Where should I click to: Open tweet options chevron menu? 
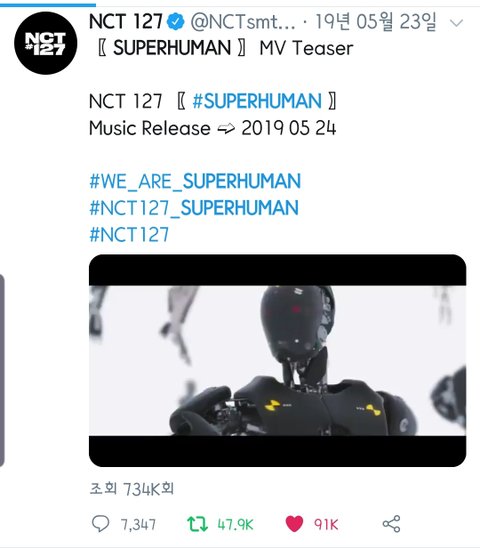pos(456,23)
